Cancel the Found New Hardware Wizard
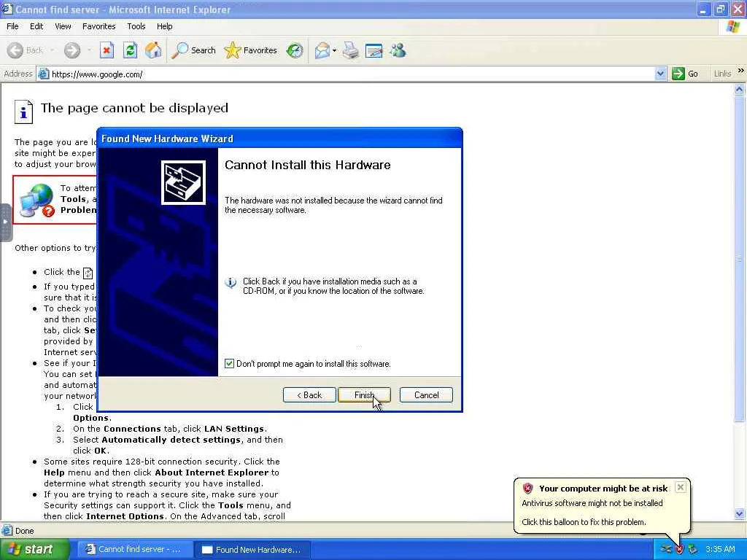 pyautogui.click(x=426, y=394)
